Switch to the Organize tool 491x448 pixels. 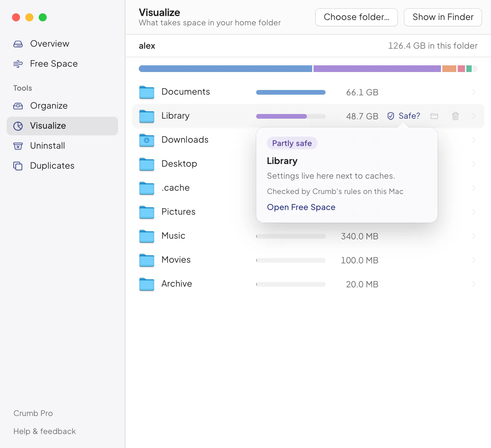(x=62, y=106)
